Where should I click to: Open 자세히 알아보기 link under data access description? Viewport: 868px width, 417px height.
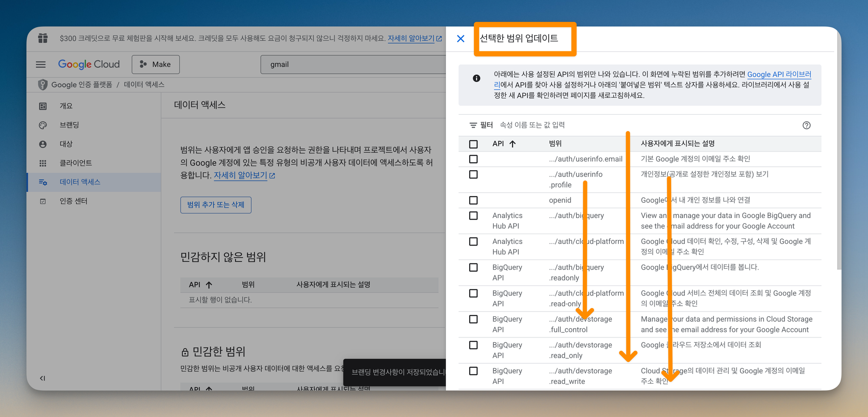[x=244, y=175]
